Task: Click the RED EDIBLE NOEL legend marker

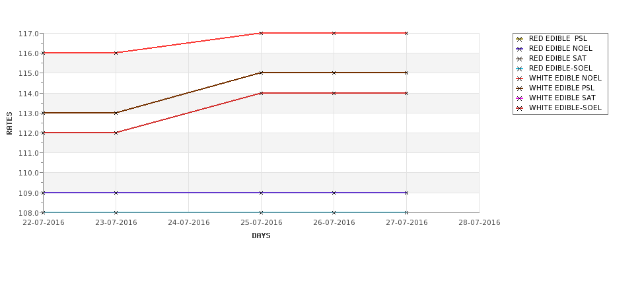Action: [520, 49]
